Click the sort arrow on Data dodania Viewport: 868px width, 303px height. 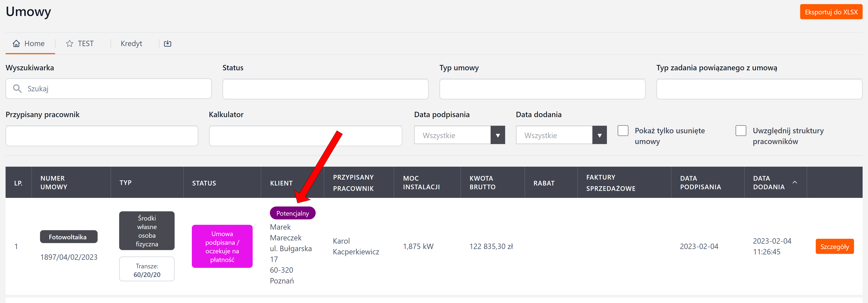pyautogui.click(x=795, y=182)
